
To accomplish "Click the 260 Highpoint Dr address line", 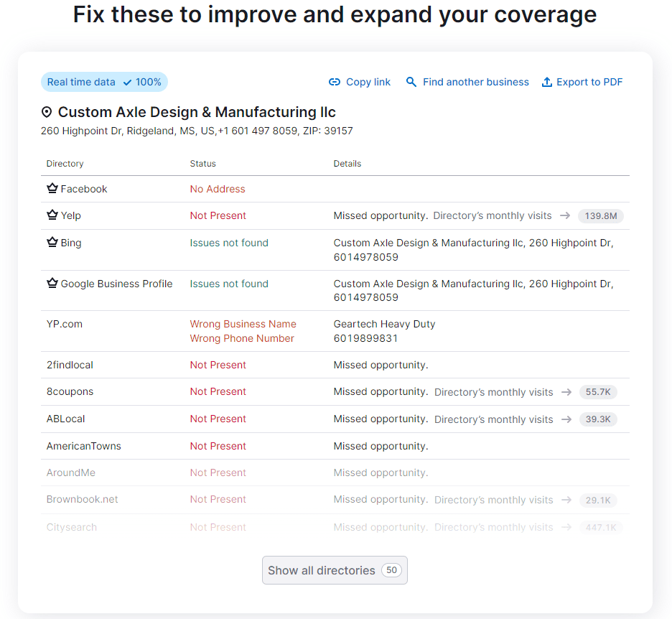I will coord(197,131).
